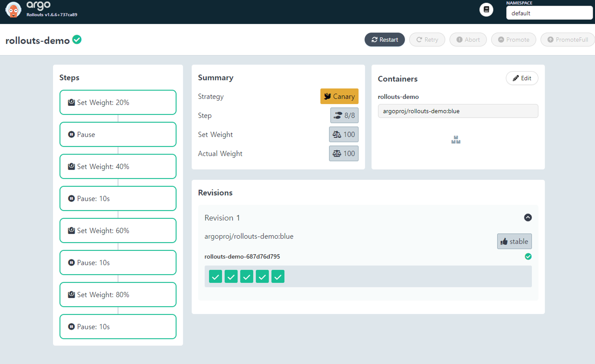Open the Namespace default selector

click(x=549, y=13)
